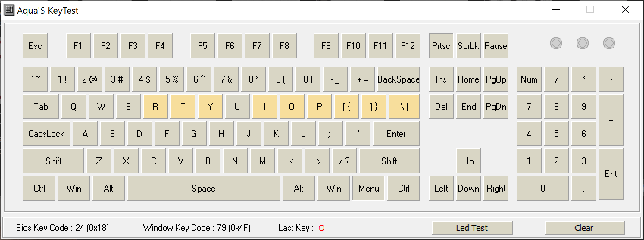The image size is (644, 240).
Task: Click the Enter key on the main keyboard
Action: [396, 134]
